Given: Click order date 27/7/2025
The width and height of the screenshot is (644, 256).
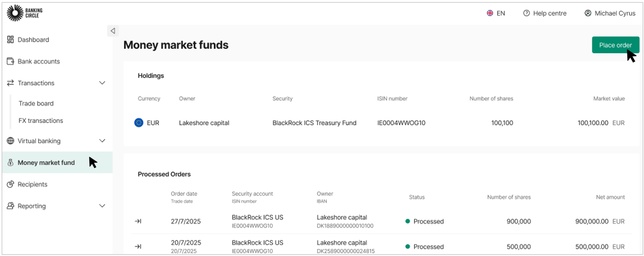Looking at the screenshot, I should [x=186, y=221].
